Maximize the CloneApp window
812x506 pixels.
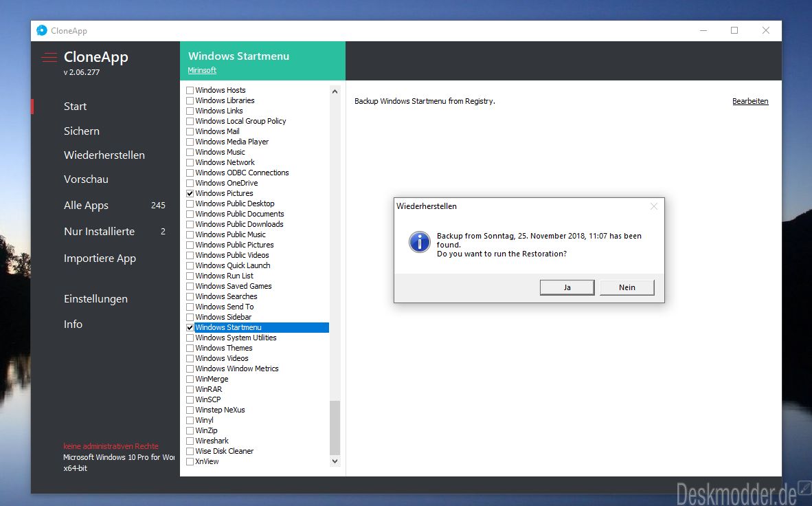(x=734, y=30)
